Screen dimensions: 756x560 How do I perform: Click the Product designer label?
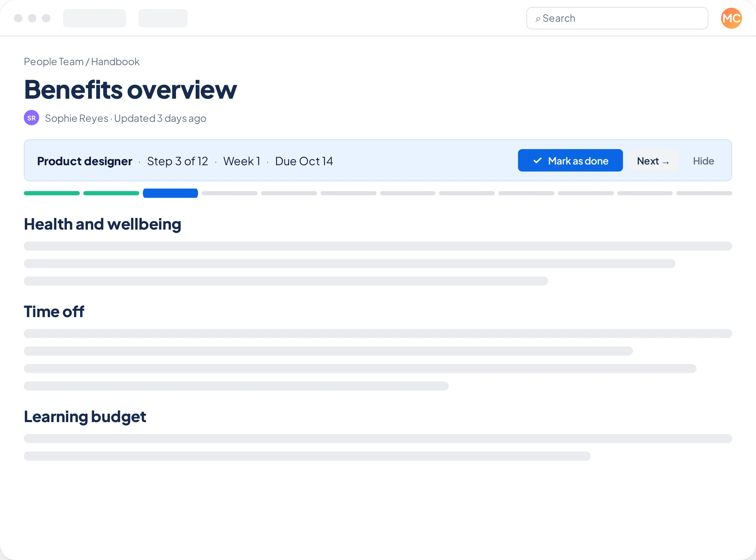click(85, 161)
